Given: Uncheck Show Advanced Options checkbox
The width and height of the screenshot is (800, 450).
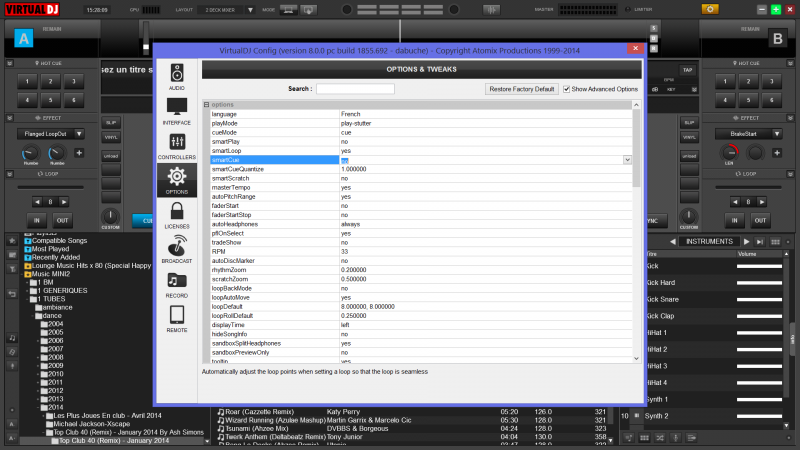Looking at the screenshot, I should 567,89.
